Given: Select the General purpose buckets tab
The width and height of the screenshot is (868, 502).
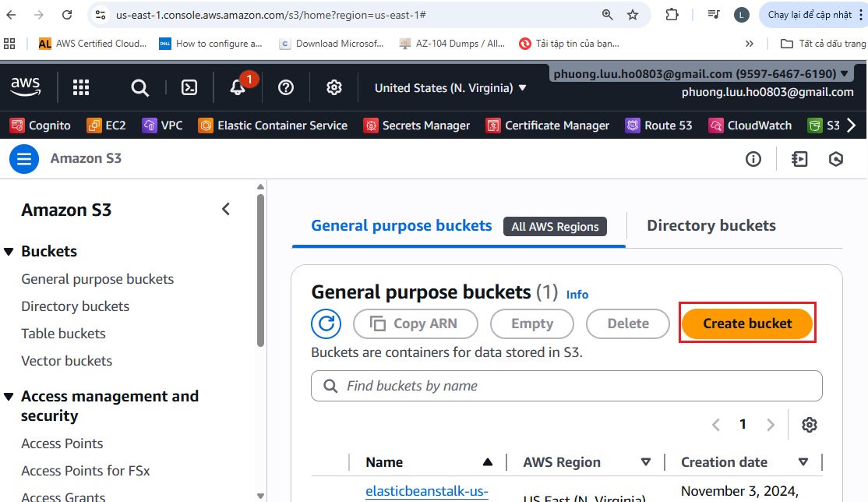Looking at the screenshot, I should coord(401,225).
